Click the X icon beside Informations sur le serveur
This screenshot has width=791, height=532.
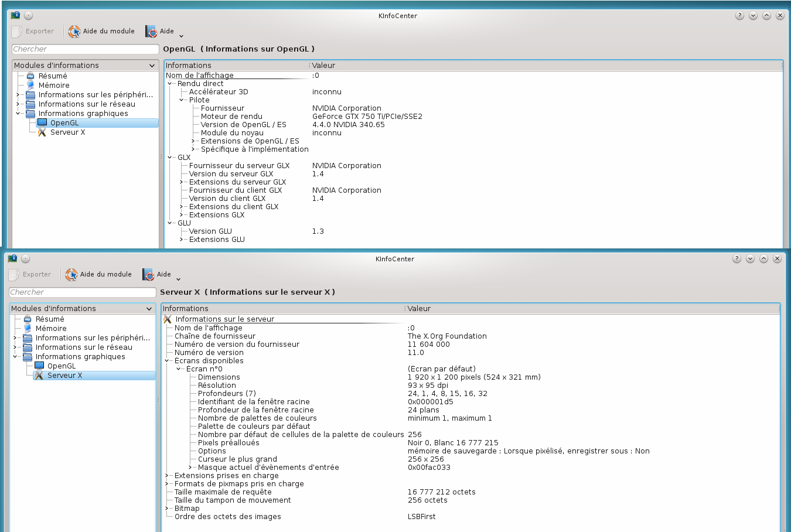[168, 319]
